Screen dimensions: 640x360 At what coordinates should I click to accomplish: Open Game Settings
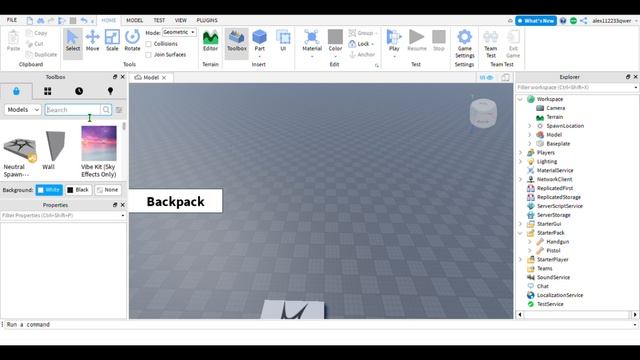464,44
